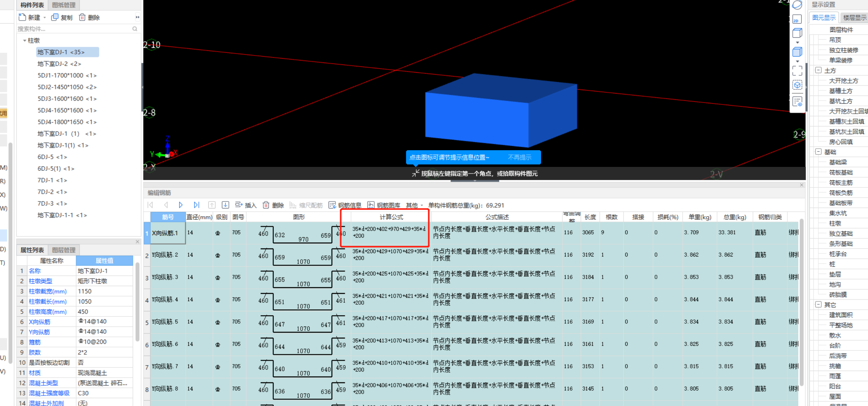Collapse the 其它 group

pos(818,305)
